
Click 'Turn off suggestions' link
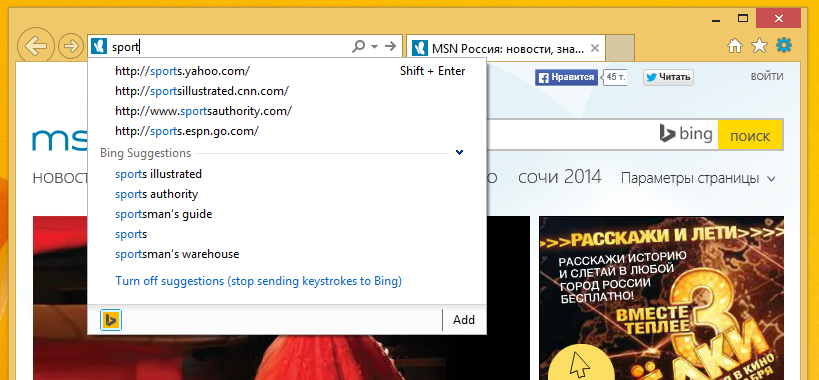point(259,281)
